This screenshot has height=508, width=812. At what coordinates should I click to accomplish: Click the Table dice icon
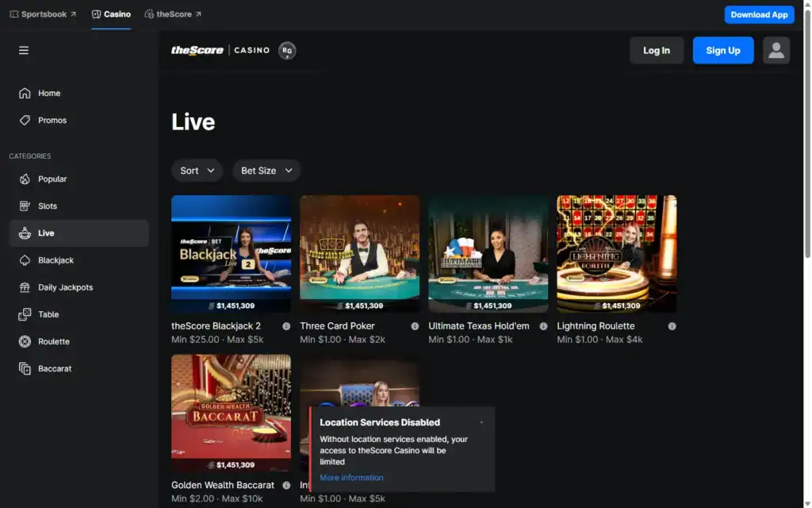[x=25, y=314]
